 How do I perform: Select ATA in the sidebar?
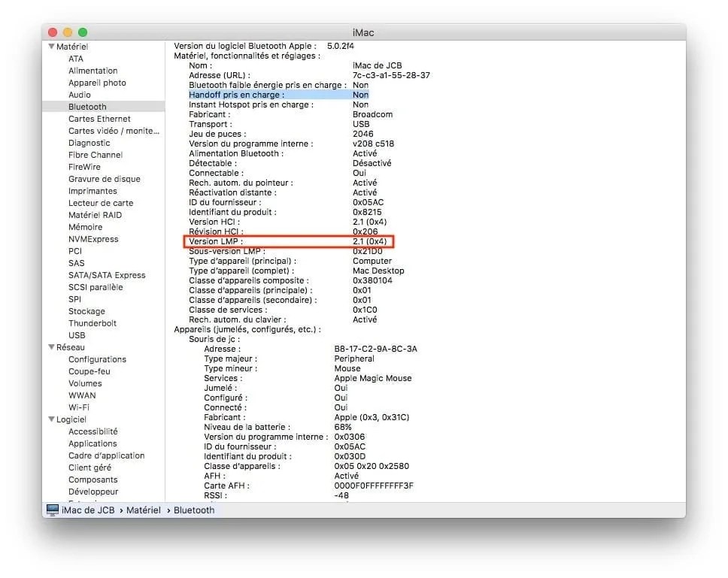pos(76,59)
